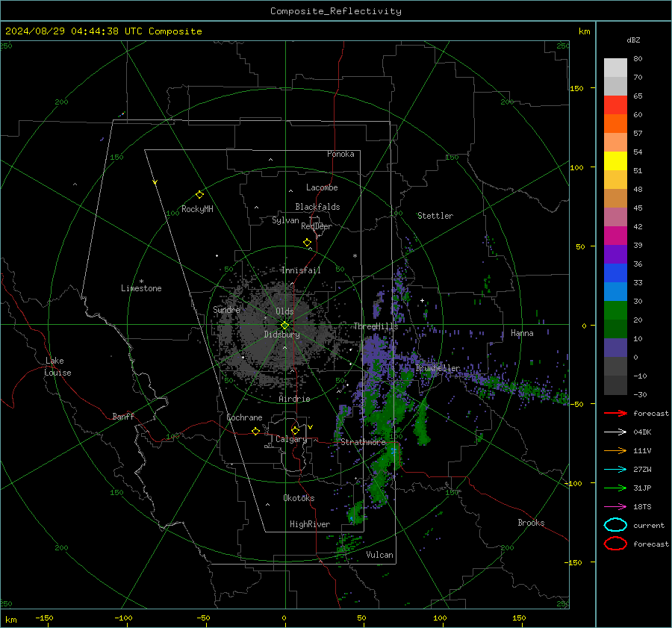Click yellow diamond marker above RockyMH

199,195
